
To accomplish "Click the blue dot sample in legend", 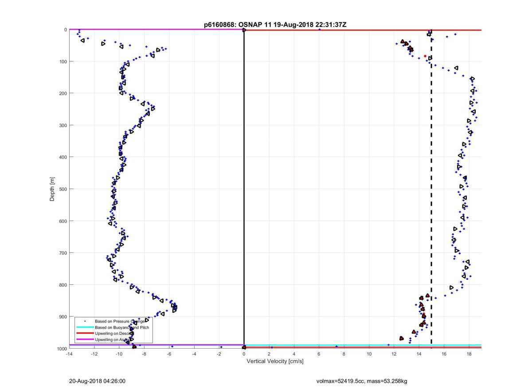I will 85,321.
